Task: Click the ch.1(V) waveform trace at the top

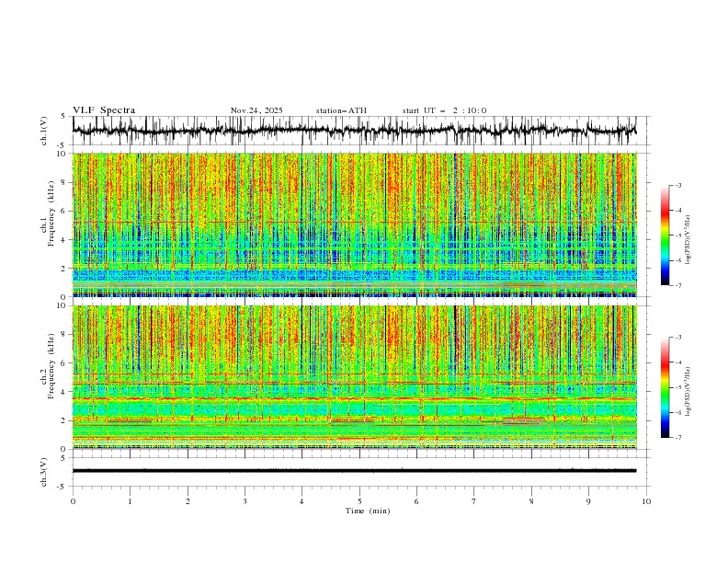Action: 354,131
